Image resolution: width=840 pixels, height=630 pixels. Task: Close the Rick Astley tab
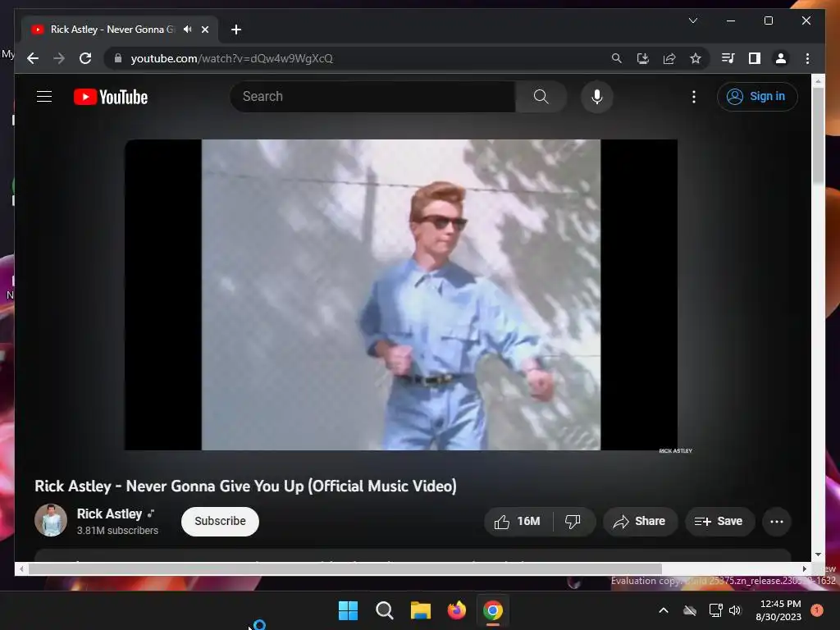(x=204, y=30)
